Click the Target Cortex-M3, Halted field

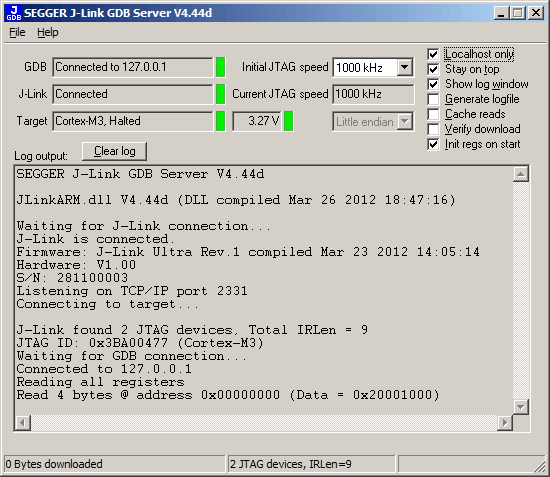click(133, 121)
